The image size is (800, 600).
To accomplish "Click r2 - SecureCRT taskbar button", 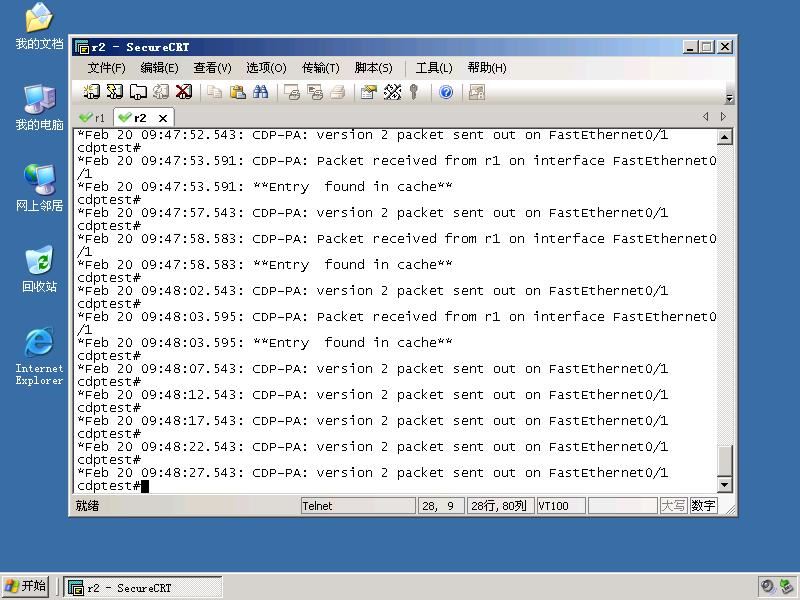I will pyautogui.click(x=143, y=588).
